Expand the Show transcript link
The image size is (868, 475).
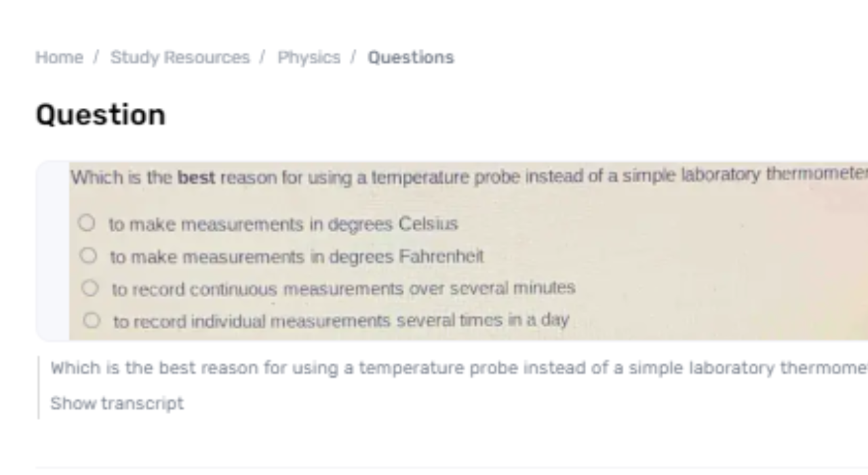[117, 403]
